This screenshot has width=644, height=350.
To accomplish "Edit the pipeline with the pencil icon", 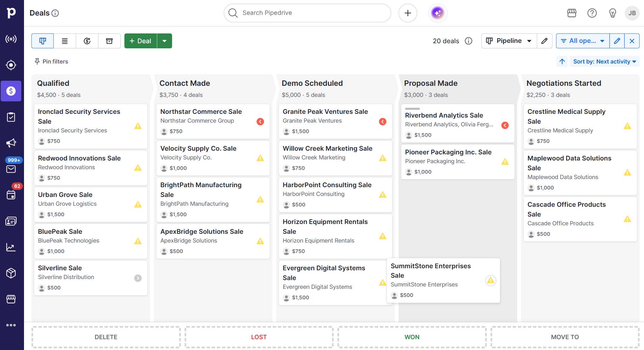I will (544, 41).
